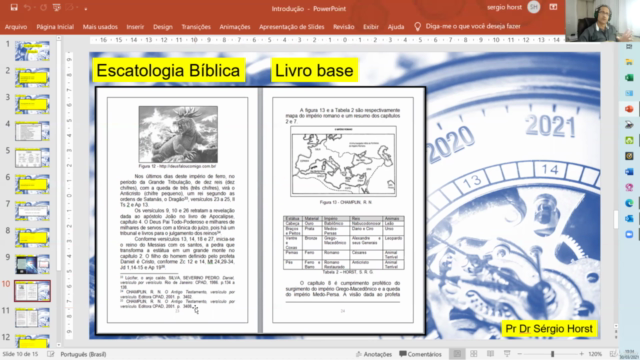Select the open book pages image on the slide

pos(260,211)
